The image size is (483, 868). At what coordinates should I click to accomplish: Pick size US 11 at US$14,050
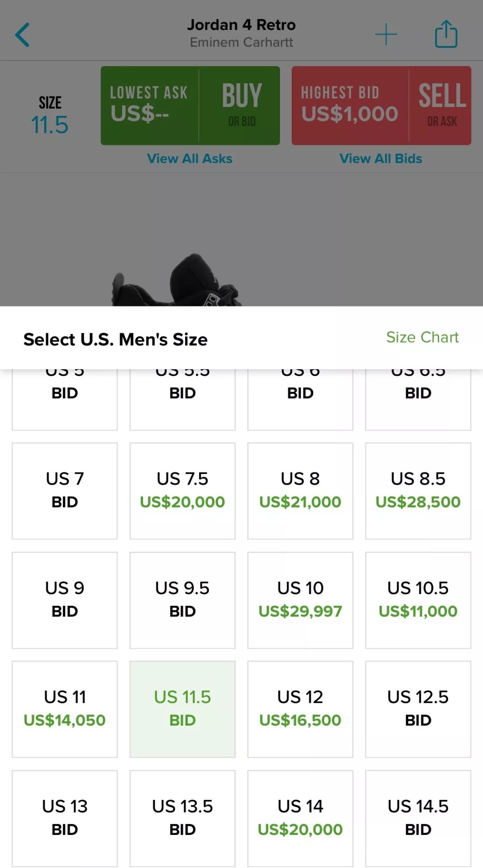(65, 709)
